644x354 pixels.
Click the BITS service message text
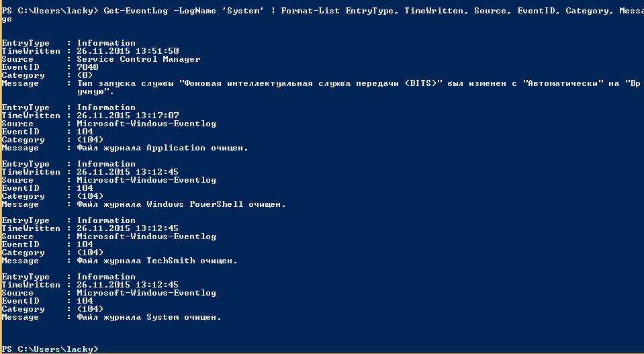click(x=336, y=83)
